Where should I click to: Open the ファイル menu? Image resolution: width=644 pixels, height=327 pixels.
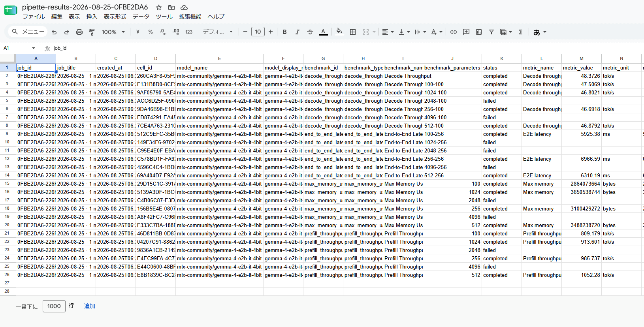click(34, 17)
